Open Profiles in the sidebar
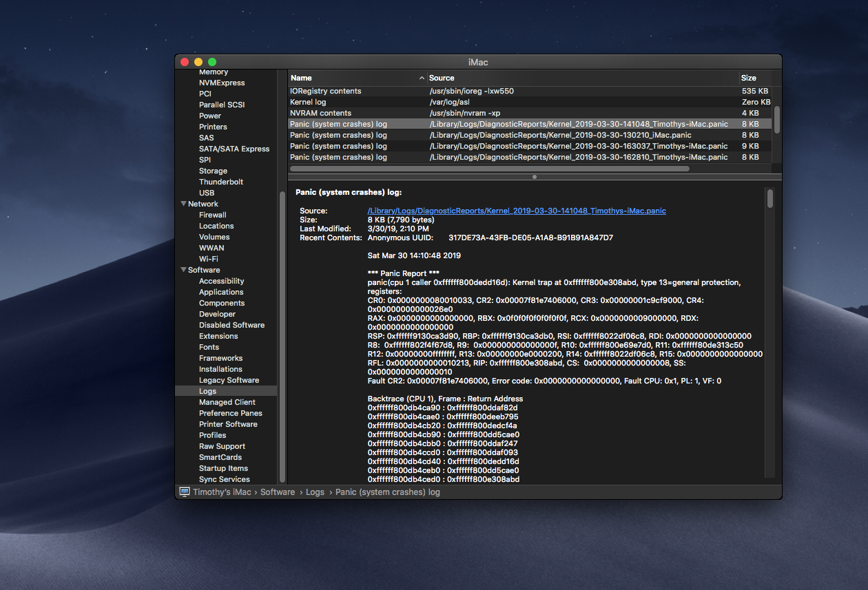 213,435
